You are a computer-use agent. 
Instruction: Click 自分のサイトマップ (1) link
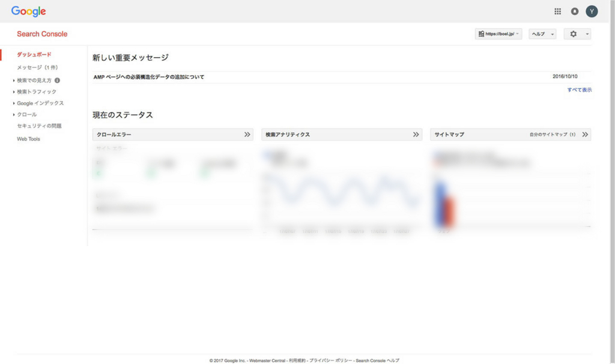pos(553,135)
